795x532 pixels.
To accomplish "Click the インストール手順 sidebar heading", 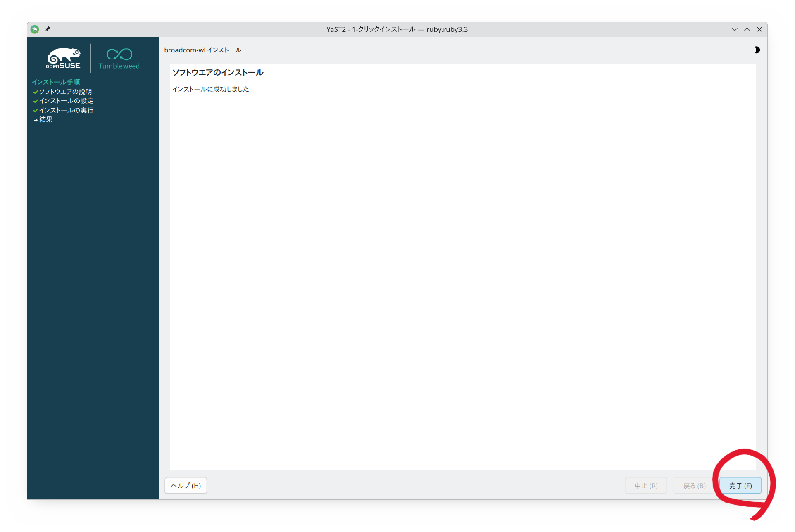I will [56, 82].
